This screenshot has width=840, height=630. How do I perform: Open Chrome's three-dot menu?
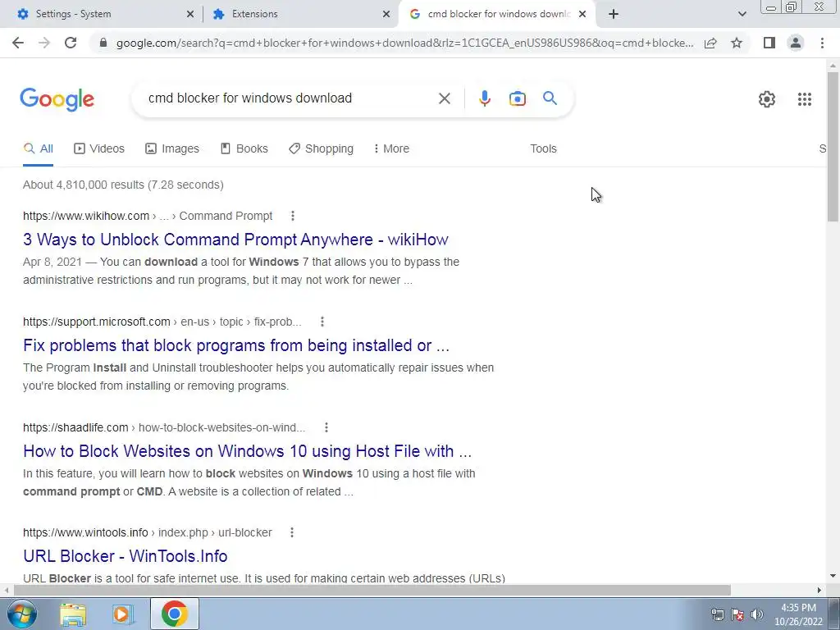[x=822, y=43]
